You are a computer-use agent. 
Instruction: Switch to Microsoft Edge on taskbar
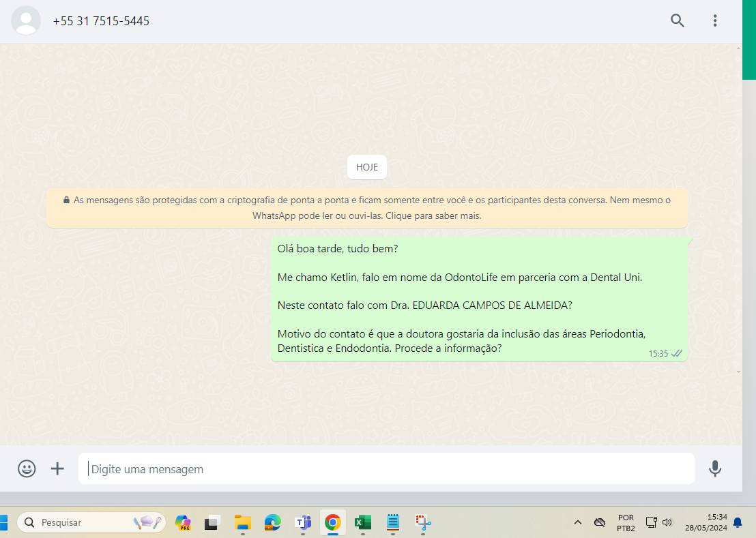(x=272, y=522)
